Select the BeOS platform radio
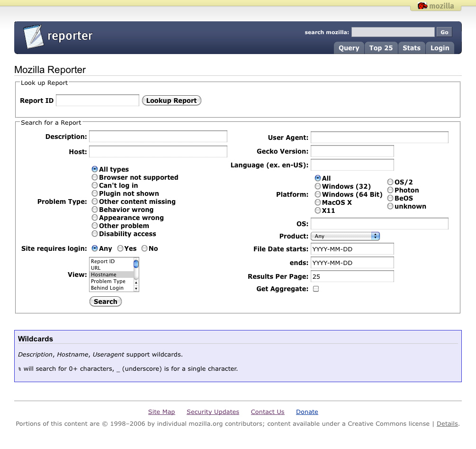This screenshot has height=449, width=476. [x=390, y=198]
